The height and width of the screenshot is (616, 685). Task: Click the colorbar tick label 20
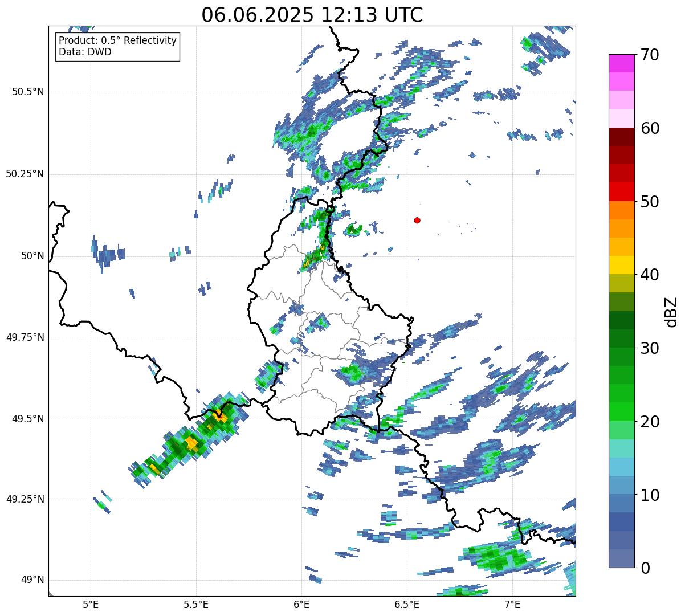(649, 422)
